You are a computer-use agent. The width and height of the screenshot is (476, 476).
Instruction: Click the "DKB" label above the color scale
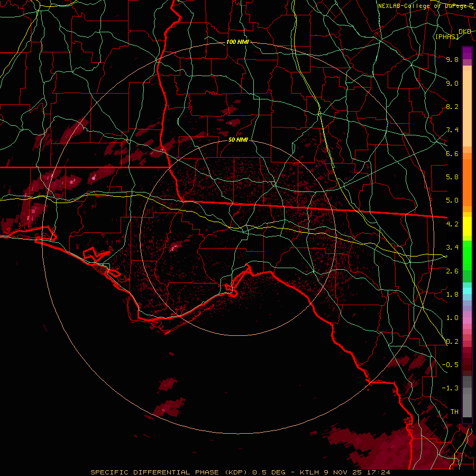pos(465,32)
